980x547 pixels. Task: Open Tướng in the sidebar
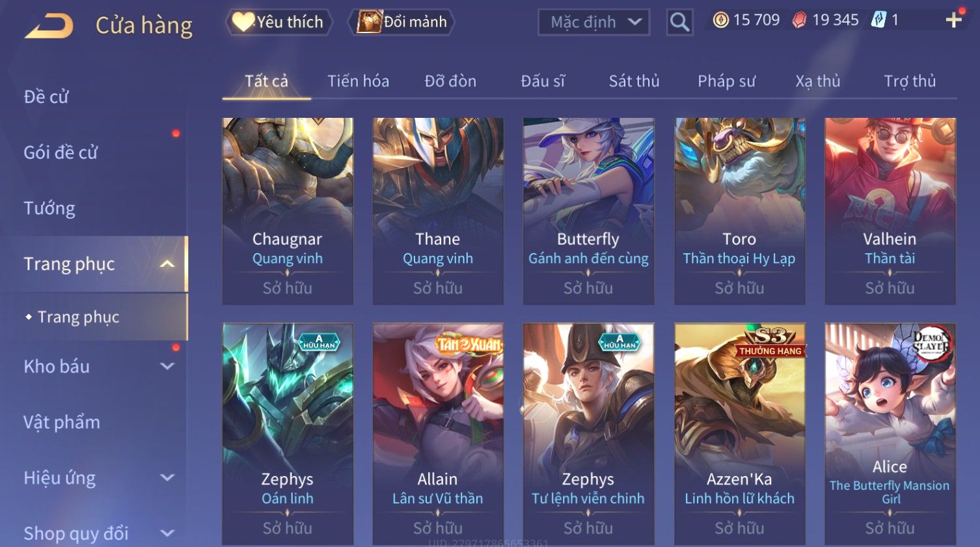coord(49,208)
